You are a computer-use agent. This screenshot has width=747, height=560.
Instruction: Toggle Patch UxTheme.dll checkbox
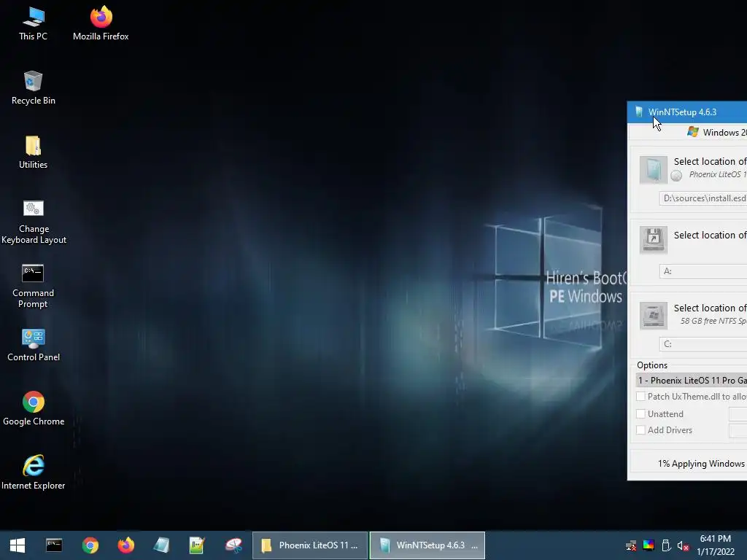(640, 396)
